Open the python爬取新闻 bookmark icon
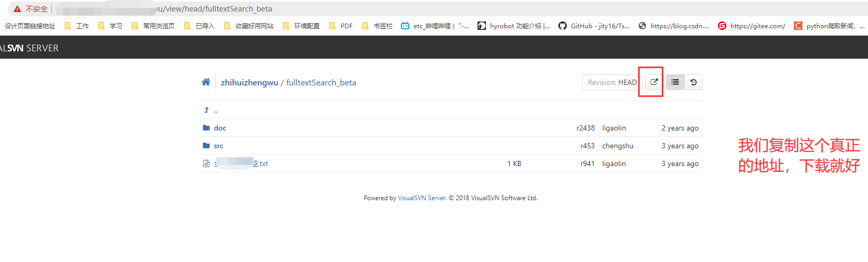This screenshot has height=262, width=868. [x=798, y=26]
